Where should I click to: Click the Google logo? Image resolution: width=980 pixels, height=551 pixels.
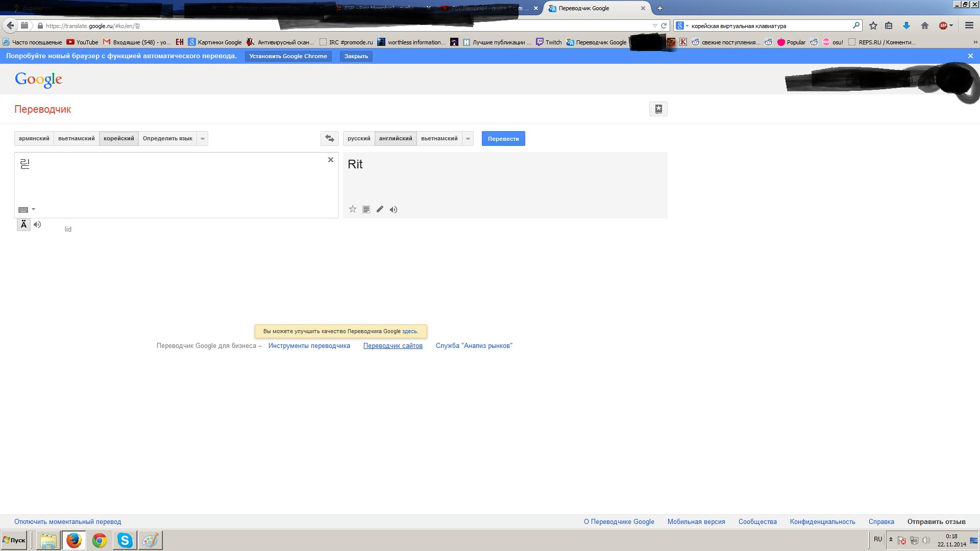tap(38, 80)
